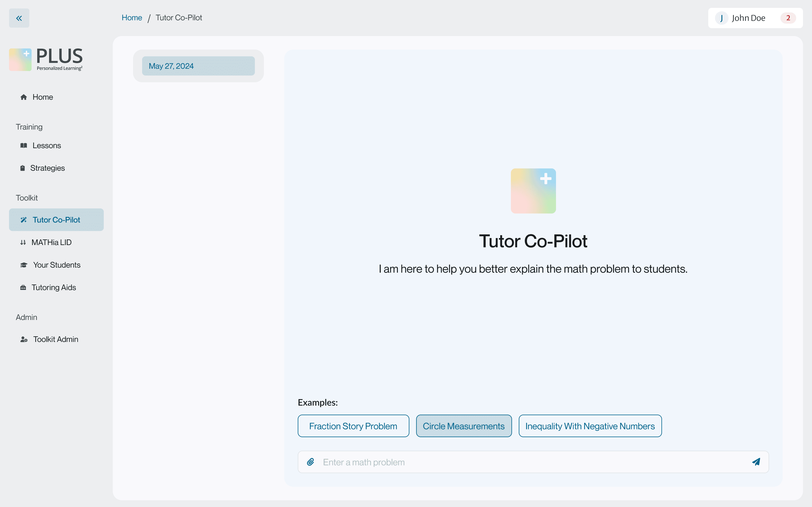Click the toolbox icon for Tutoring Aids
812x507 pixels.
23,288
